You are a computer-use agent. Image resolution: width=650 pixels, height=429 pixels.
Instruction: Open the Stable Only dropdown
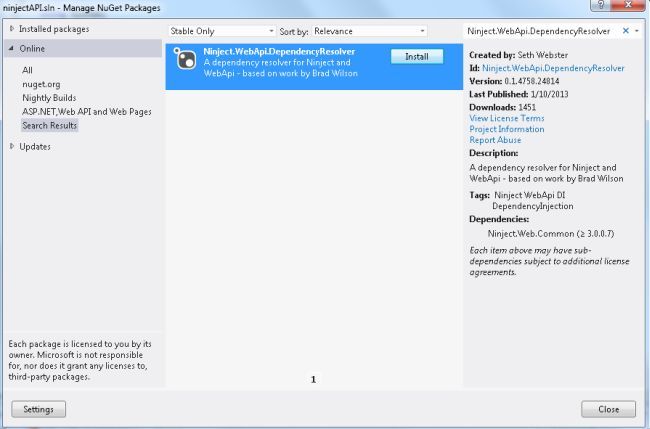pos(222,31)
